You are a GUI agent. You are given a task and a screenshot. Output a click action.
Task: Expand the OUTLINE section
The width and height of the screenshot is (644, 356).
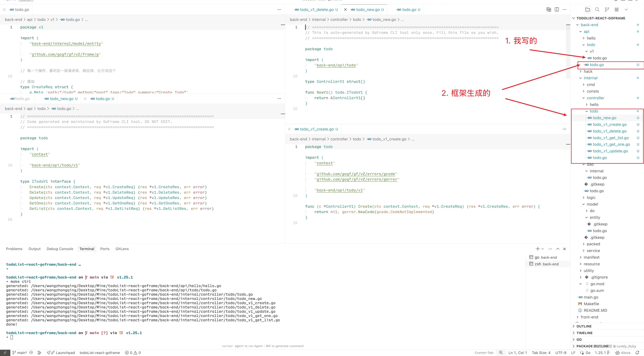coord(584,326)
